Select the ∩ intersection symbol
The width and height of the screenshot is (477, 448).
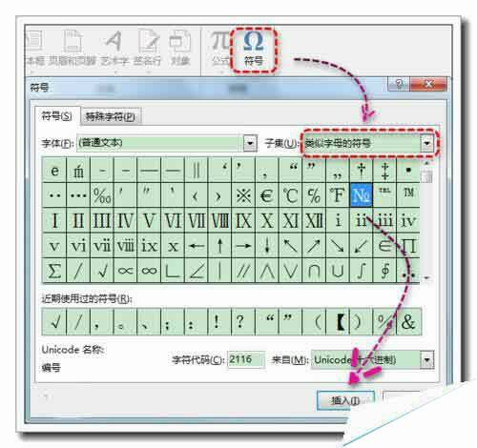(314, 271)
